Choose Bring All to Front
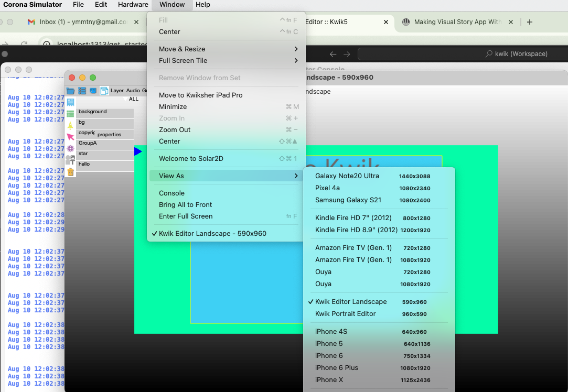This screenshot has height=392, width=568. 227,205
